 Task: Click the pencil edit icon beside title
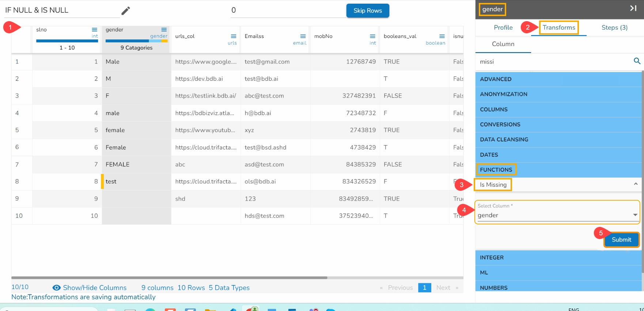[x=125, y=11]
